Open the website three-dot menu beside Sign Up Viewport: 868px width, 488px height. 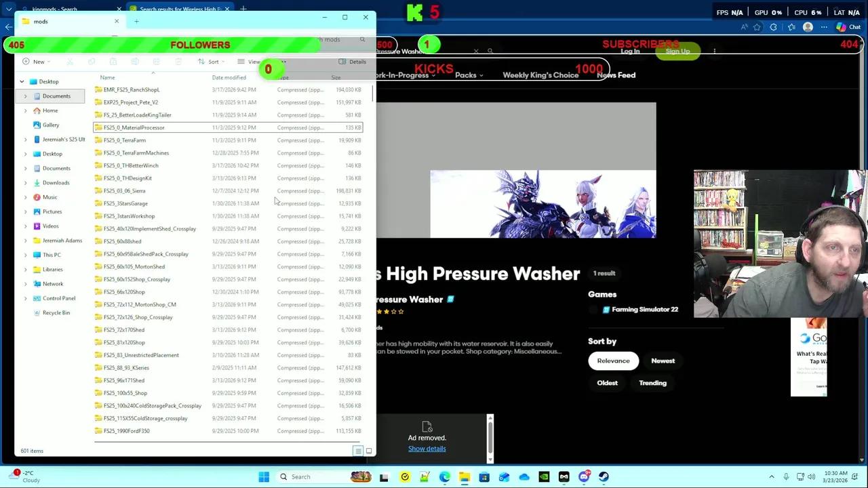[714, 51]
